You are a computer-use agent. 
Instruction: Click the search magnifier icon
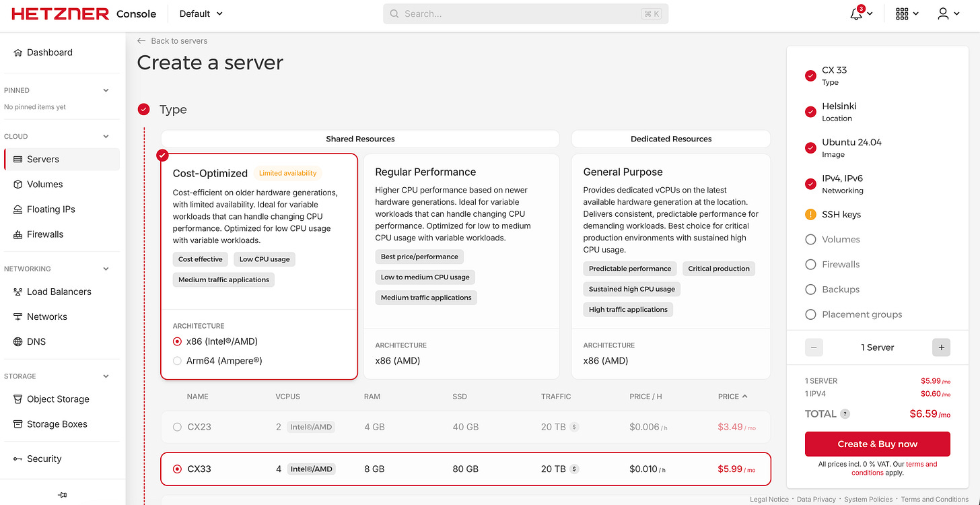(394, 13)
